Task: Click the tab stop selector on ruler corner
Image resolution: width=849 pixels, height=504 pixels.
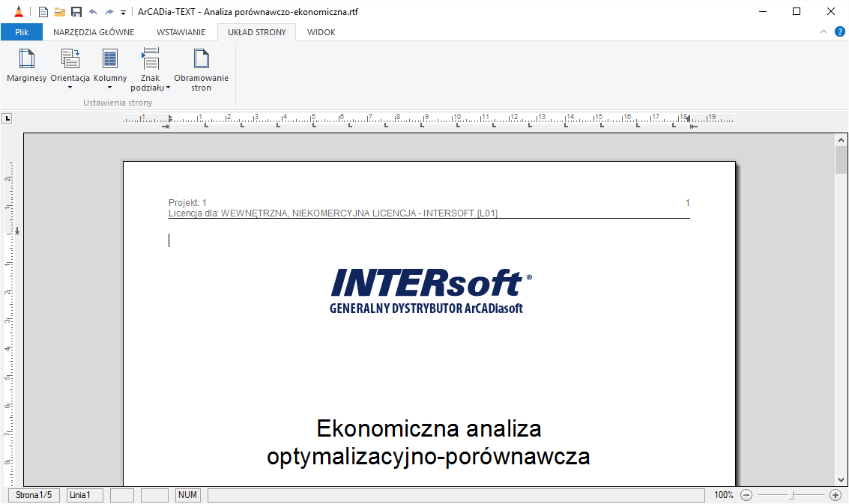Action: point(7,118)
